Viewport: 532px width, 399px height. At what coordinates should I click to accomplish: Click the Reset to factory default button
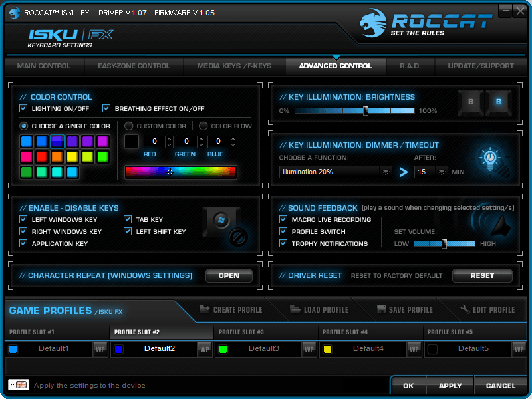pos(482,275)
